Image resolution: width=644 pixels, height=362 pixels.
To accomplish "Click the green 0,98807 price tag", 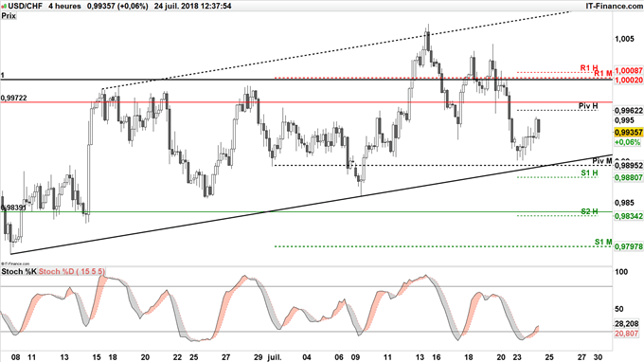I will click(629, 177).
